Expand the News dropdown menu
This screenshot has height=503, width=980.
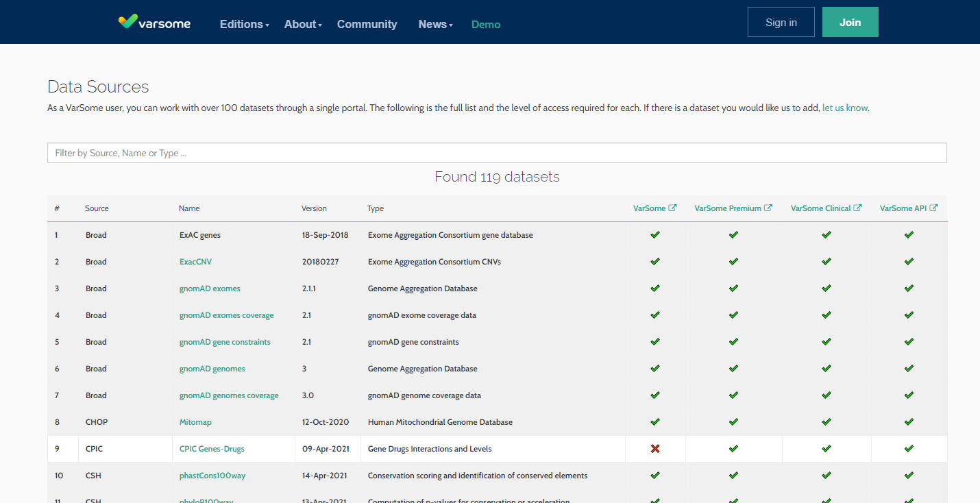(436, 24)
